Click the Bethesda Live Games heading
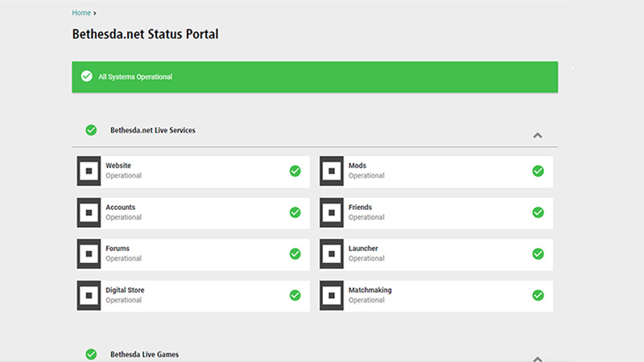 pos(144,354)
